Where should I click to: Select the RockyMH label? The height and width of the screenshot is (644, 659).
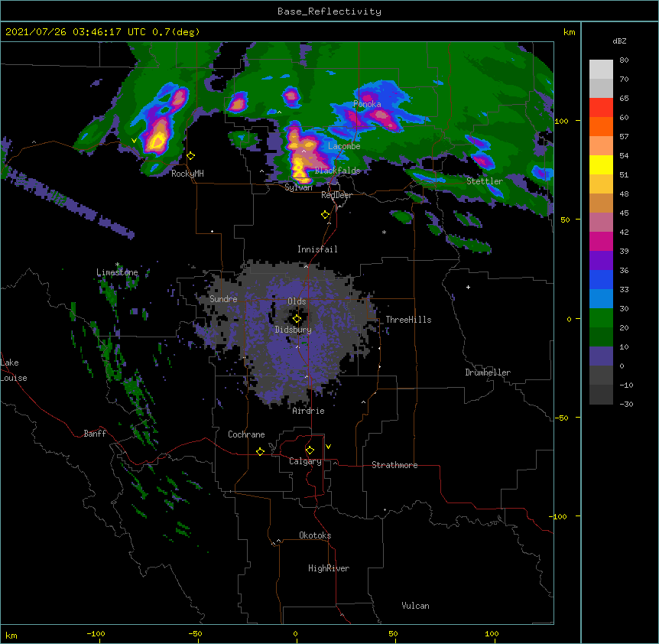point(187,174)
